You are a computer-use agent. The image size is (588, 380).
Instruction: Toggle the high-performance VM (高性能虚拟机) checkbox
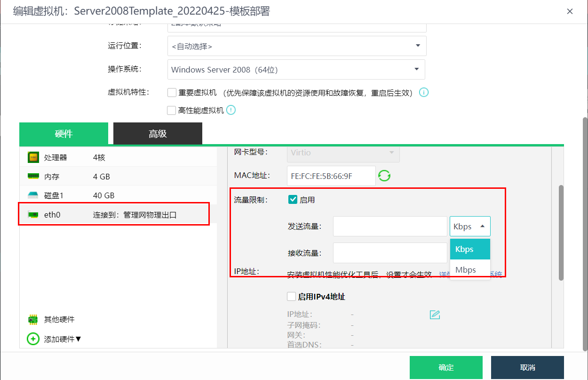pyautogui.click(x=172, y=110)
